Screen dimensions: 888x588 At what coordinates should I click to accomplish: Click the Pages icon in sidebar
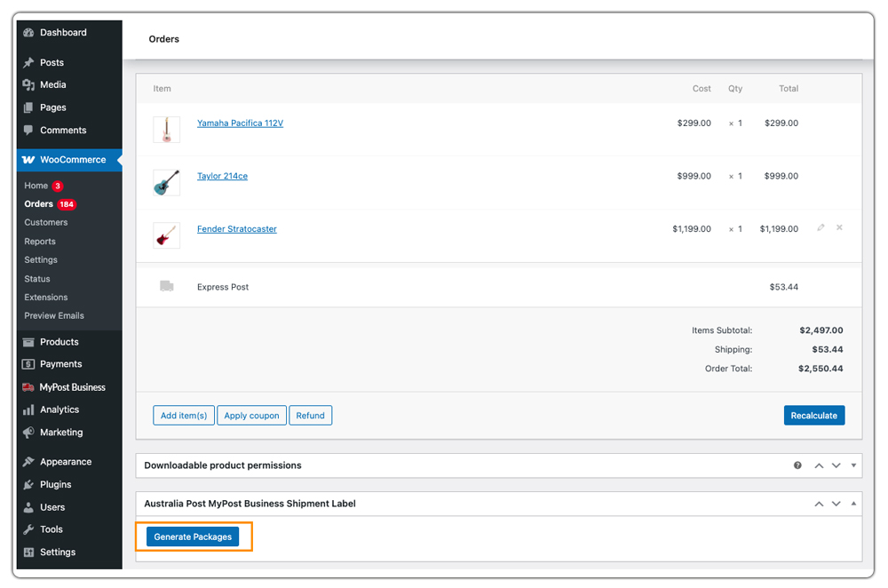[28, 107]
